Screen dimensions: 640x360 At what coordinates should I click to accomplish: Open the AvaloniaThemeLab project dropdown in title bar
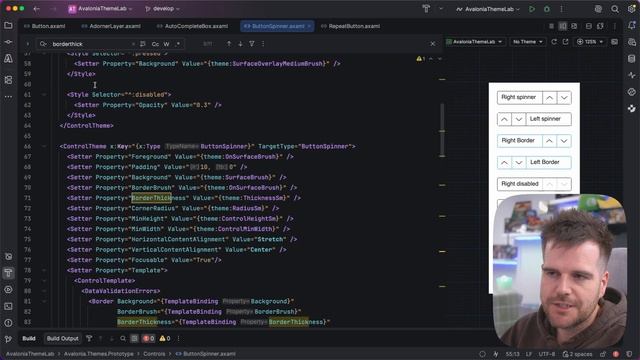(x=100, y=9)
